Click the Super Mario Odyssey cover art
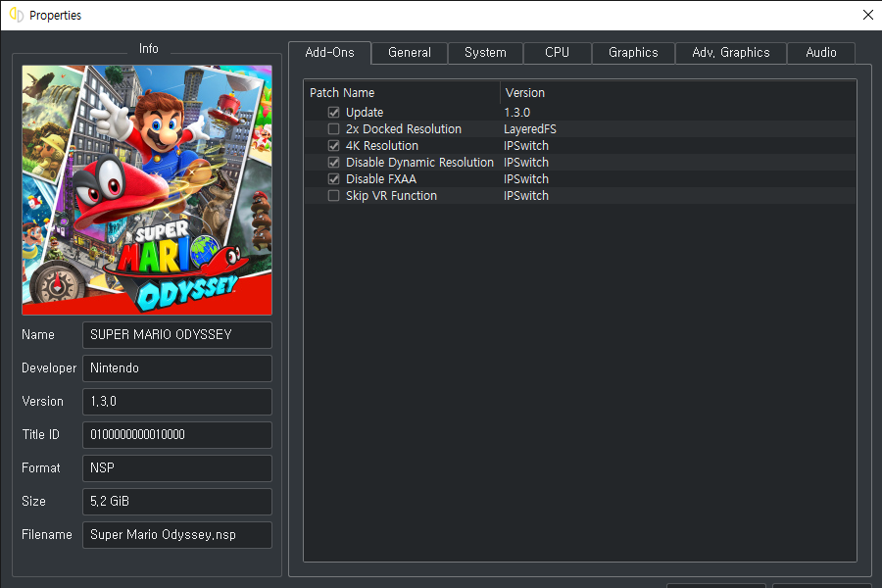The width and height of the screenshot is (882, 588). tap(147, 189)
